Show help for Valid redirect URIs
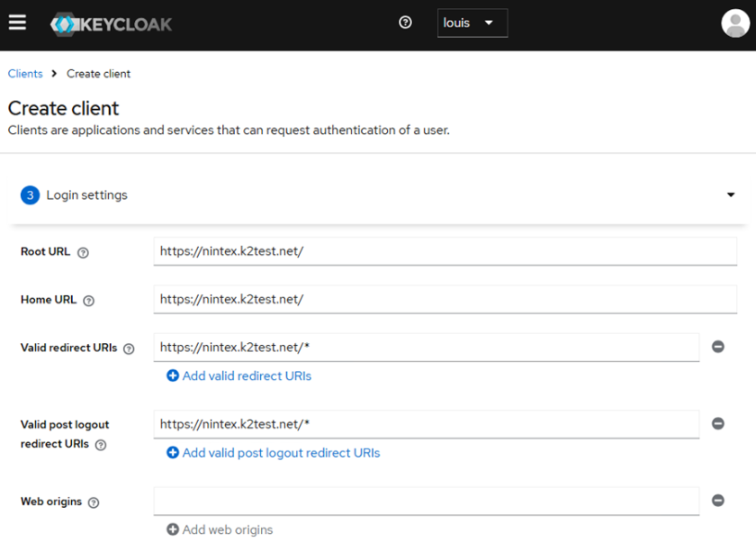The height and width of the screenshot is (552, 756). [x=129, y=348]
